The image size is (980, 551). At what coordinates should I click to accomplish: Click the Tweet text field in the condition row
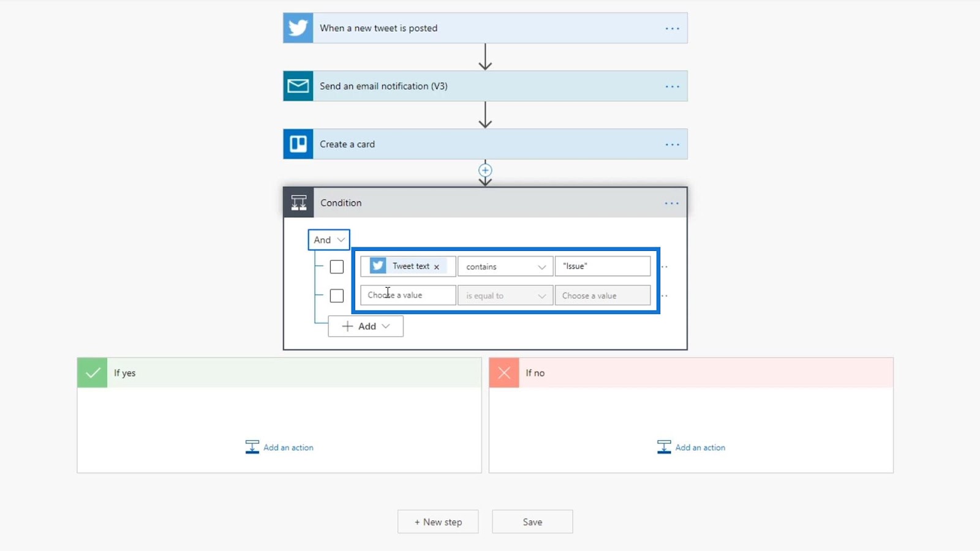[408, 266]
